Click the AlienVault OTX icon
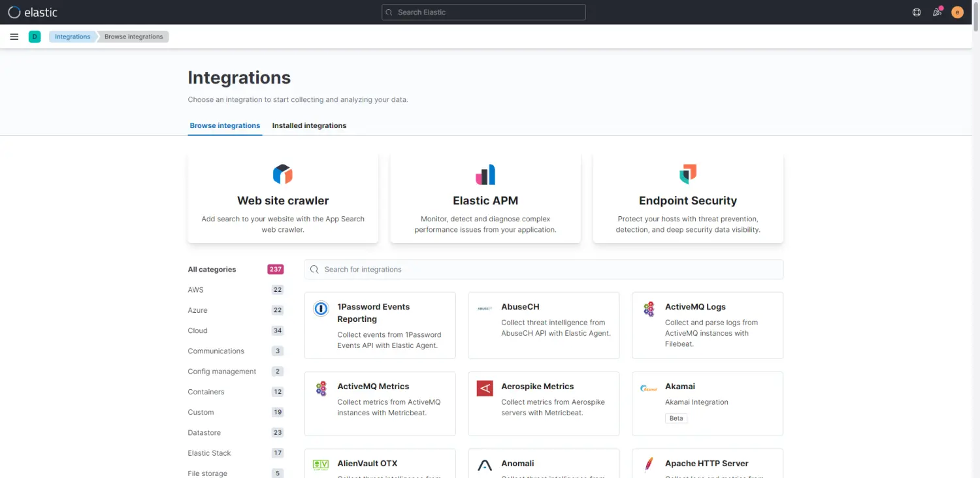This screenshot has width=980, height=478. point(321,465)
